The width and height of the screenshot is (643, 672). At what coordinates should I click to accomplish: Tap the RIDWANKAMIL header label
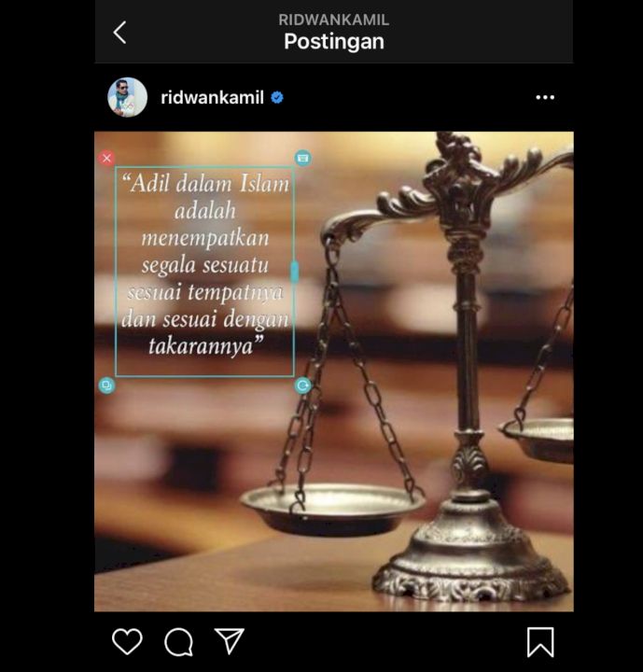tap(334, 20)
